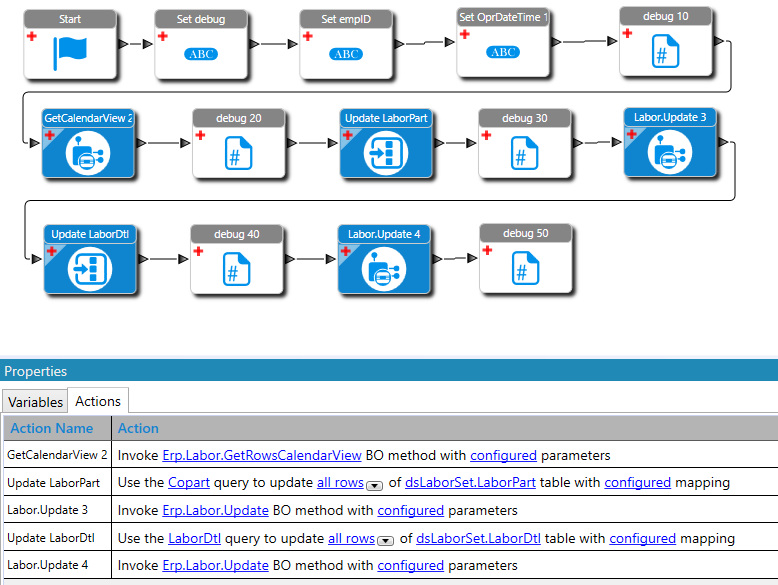Click the red plus on Update LaborPart node
778x585 pixels.
347,135
